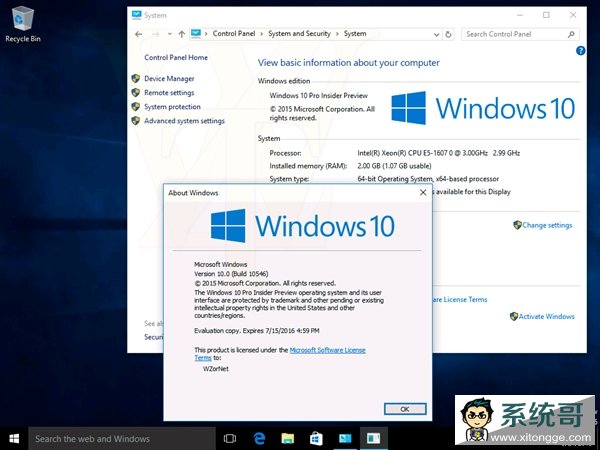The height and width of the screenshot is (450, 600).
Task: Click the search magnifier icon in Control Panel
Action: [x=571, y=34]
